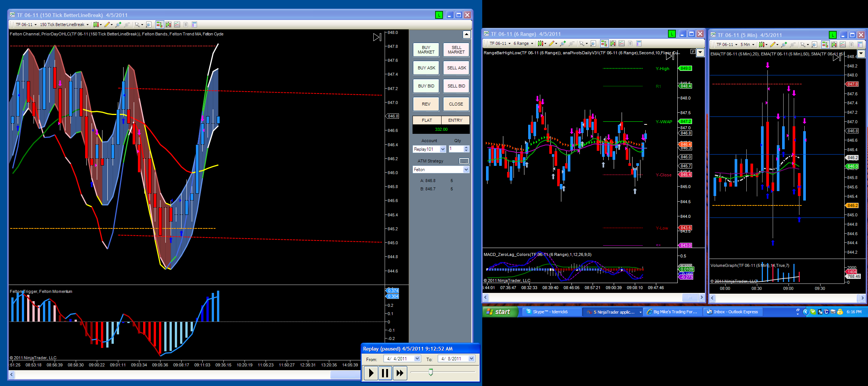Open data series icon in BetterLineBreak chart toolbar
This screenshot has width=868, height=386.
pos(168,25)
